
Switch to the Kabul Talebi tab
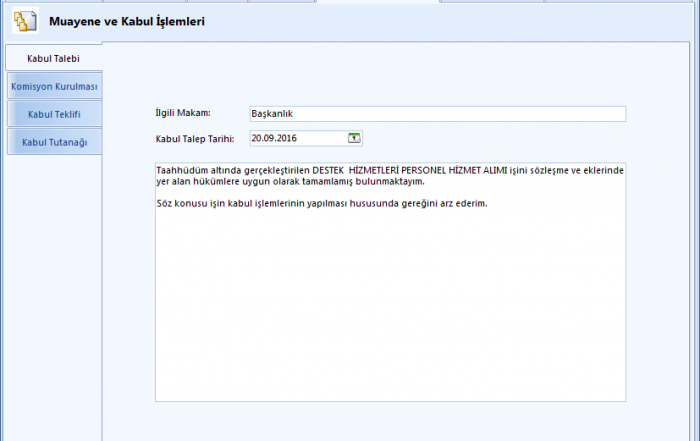(x=53, y=59)
